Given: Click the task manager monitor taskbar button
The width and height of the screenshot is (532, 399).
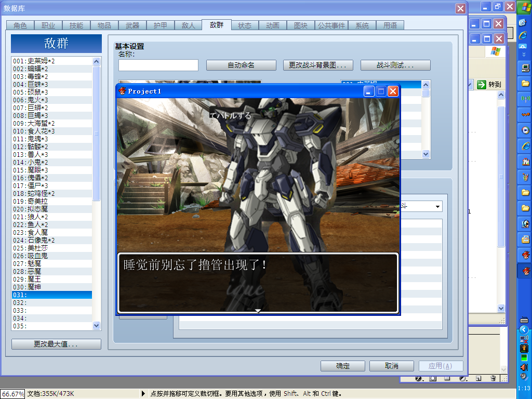Looking at the screenshot, I should tap(525, 68).
